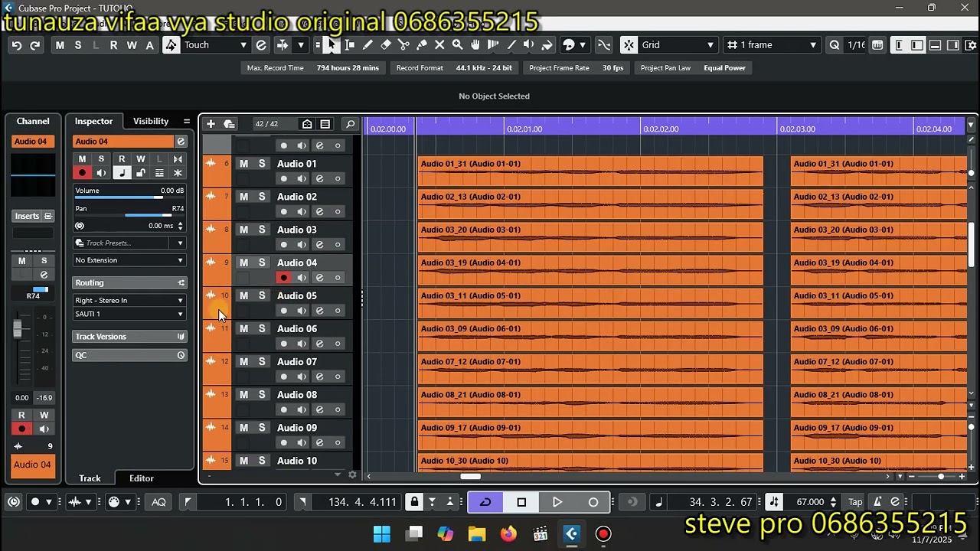Expand the QC section
Image resolution: width=980 pixels, height=551 pixels.
coord(130,355)
